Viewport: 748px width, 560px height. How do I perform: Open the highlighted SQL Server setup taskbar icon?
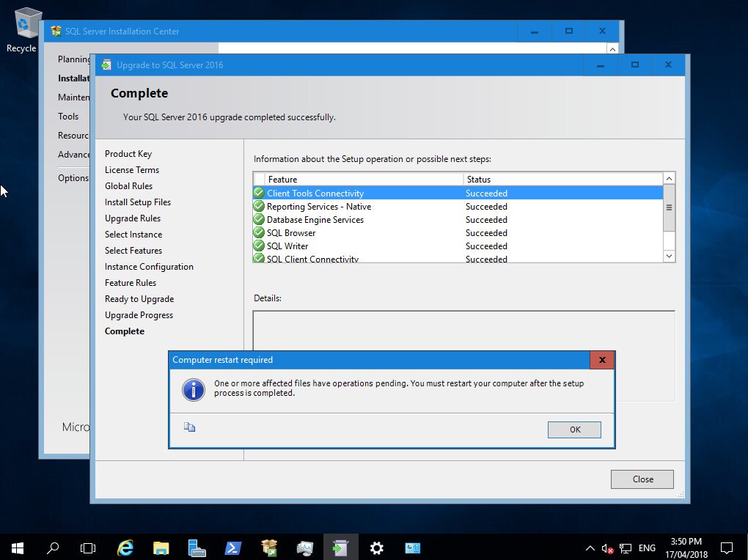click(340, 548)
